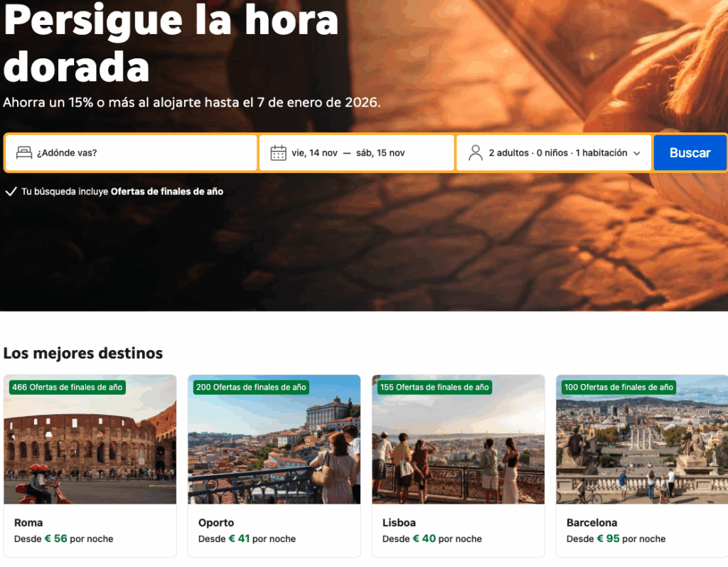Image resolution: width=728 pixels, height=567 pixels.
Task: Click the person icon in the guests field
Action: pos(475,153)
